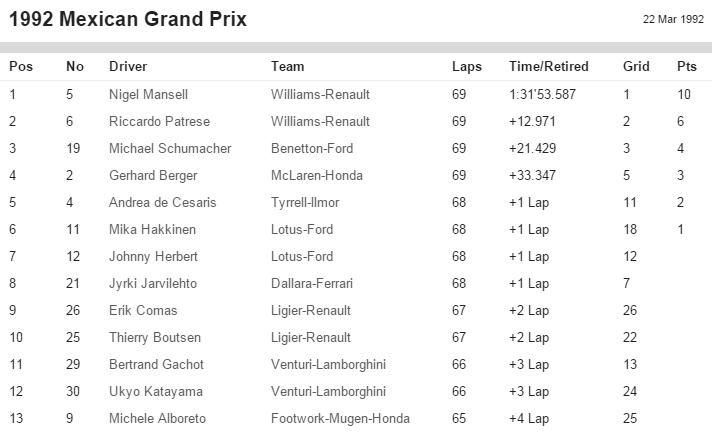Sort by Time/Retired column header

coord(549,67)
